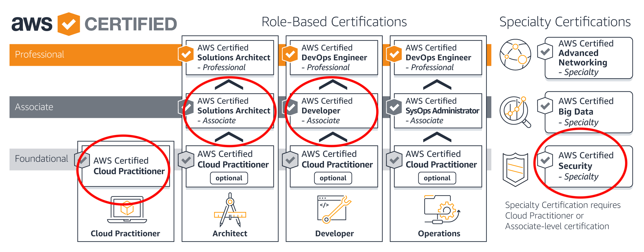The width and height of the screenshot is (644, 252).
Task: Click the Operations column label
Action: tap(439, 234)
